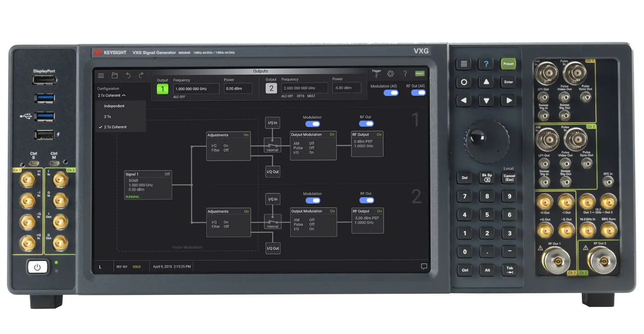Viewport: 644px width, 334px height.
Task: Push the front-panel menu key with lines
Action: point(464,64)
